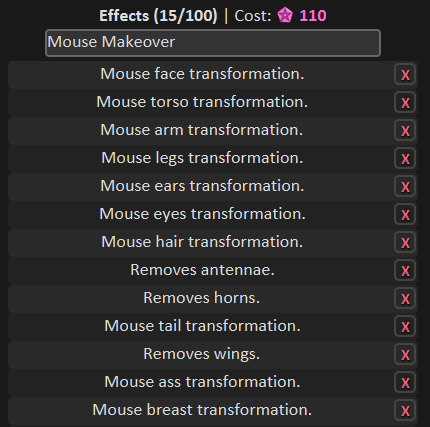
Task: Delete the Mouse ears transformation entry
Action: (x=405, y=186)
